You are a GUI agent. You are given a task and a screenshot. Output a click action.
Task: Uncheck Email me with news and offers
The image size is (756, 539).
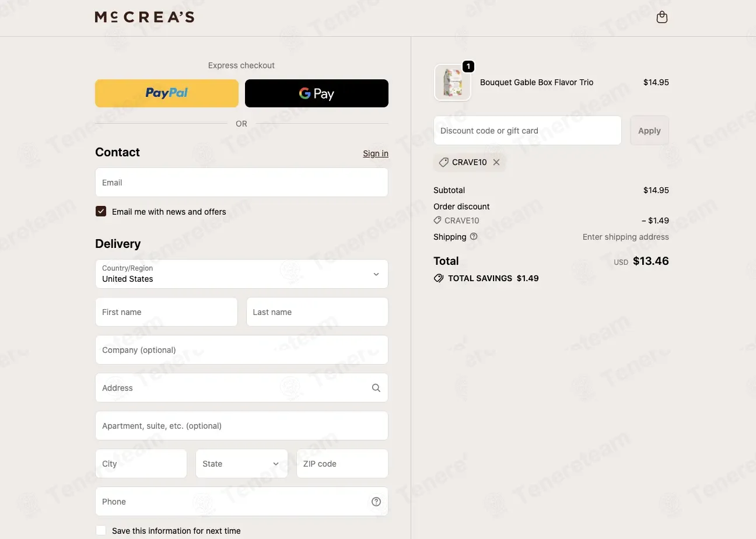tap(101, 211)
